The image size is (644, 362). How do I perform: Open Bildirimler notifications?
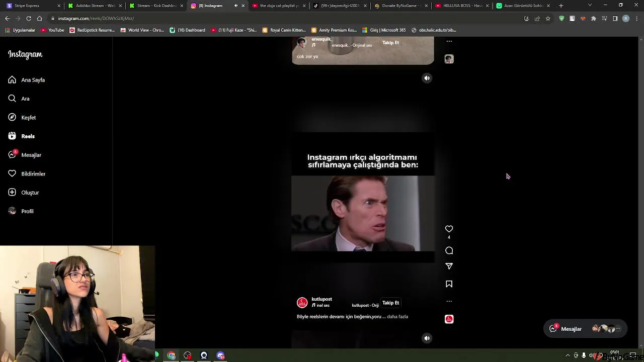point(27,173)
